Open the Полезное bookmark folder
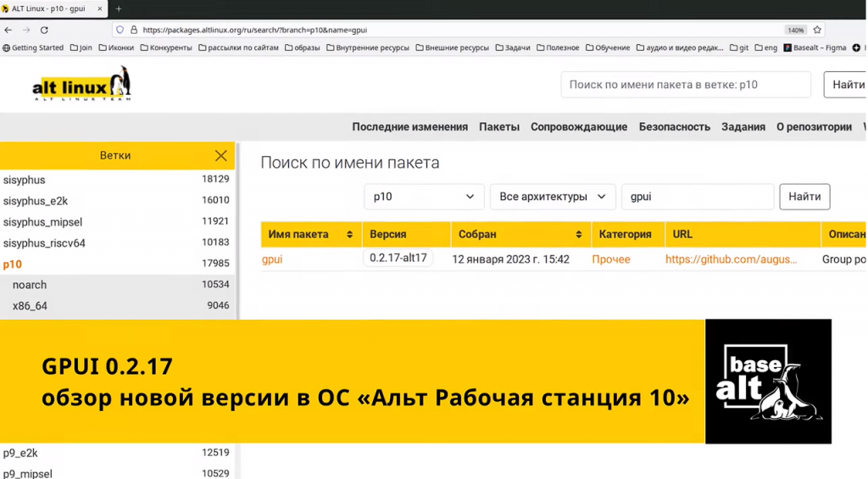The image size is (868, 479). [558, 47]
